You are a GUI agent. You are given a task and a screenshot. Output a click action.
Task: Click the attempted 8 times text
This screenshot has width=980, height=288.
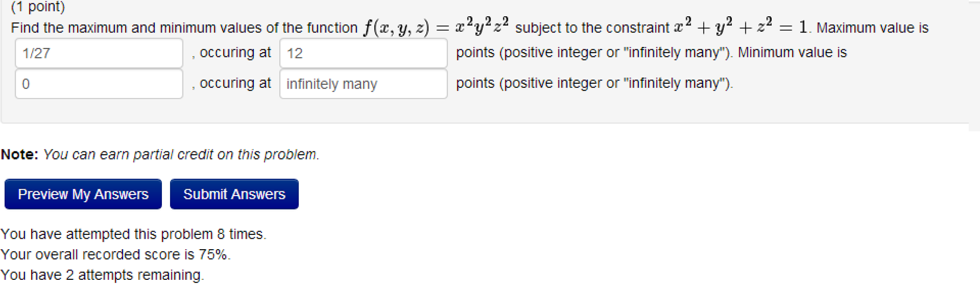[133, 234]
